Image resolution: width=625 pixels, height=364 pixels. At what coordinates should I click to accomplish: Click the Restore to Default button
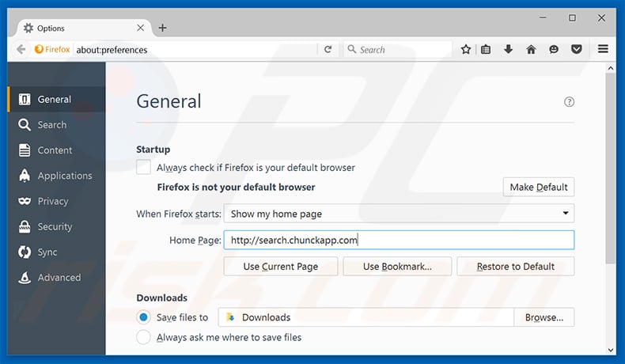pos(515,267)
